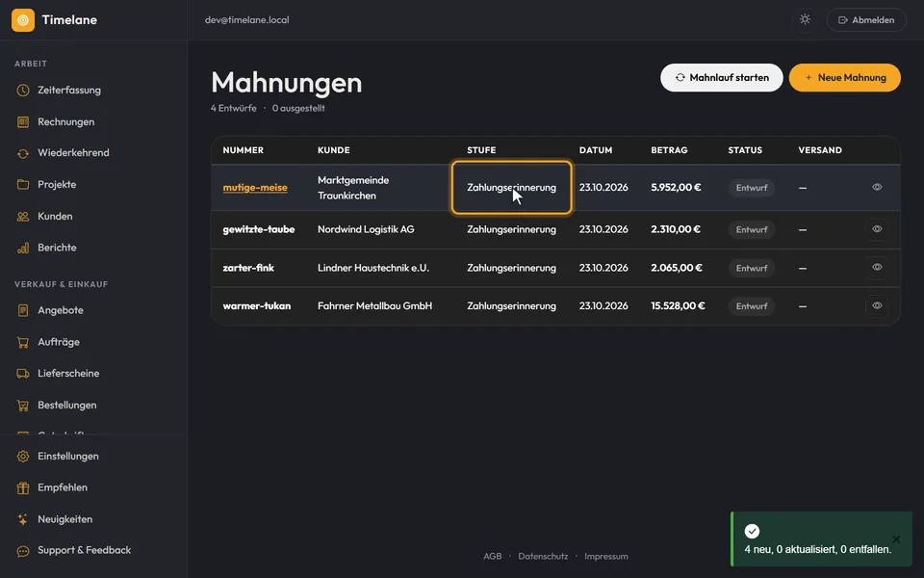Click the Lieferscheine truck icon
The width and height of the screenshot is (924, 578).
click(23, 374)
